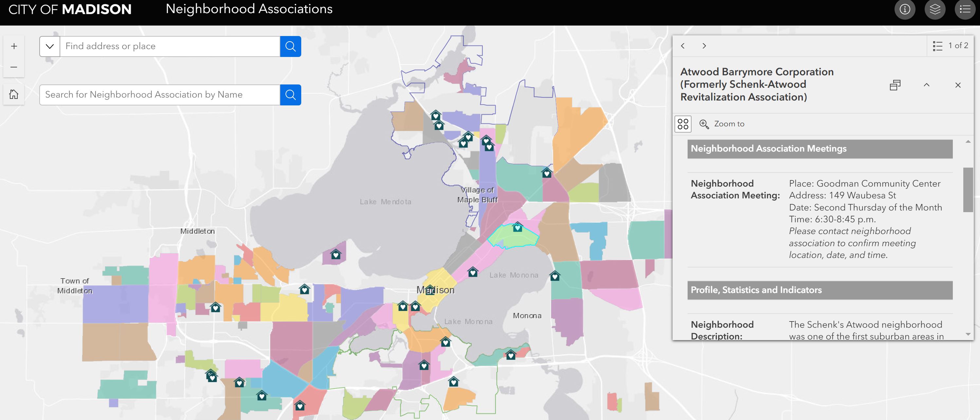Screen dimensions: 980x420
Task: Close the Atwood Barrymore popup
Action: point(957,85)
